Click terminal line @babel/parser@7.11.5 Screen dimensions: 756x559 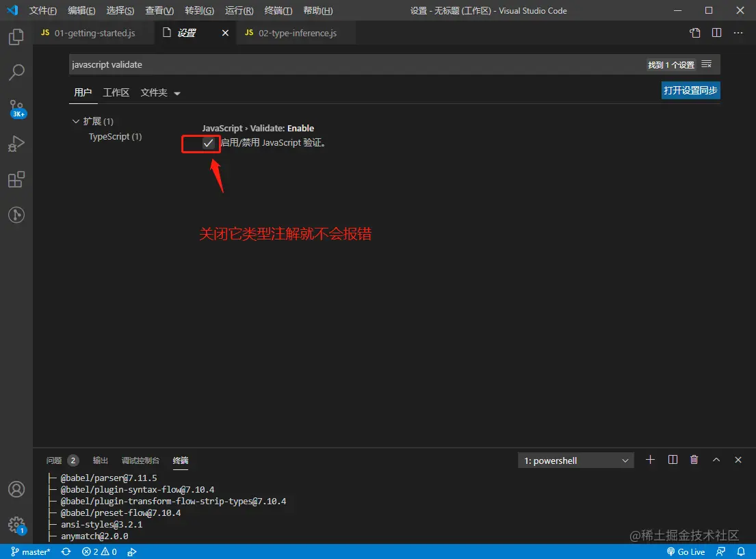[109, 478]
